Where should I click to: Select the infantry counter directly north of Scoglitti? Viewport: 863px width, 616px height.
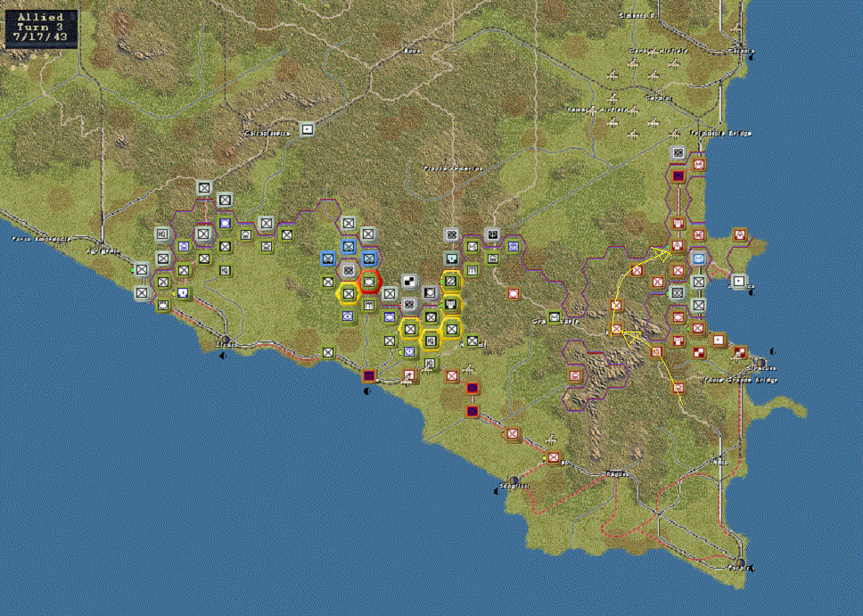[x=513, y=434]
